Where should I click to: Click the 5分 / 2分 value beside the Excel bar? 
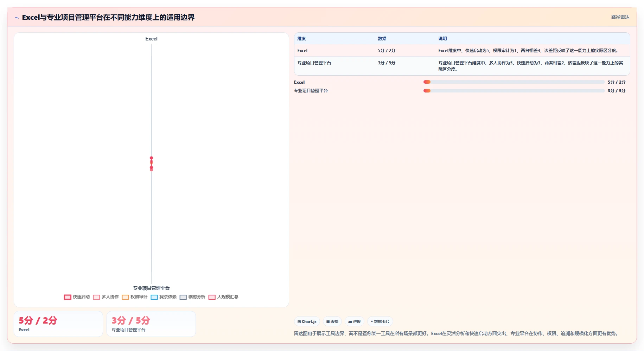617,82
